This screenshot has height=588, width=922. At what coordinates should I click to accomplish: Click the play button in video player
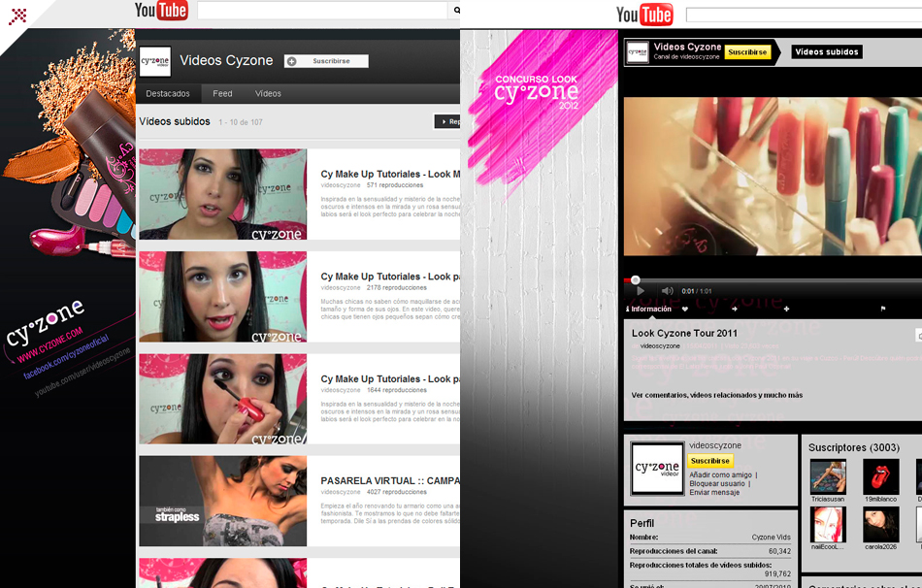pyautogui.click(x=641, y=291)
